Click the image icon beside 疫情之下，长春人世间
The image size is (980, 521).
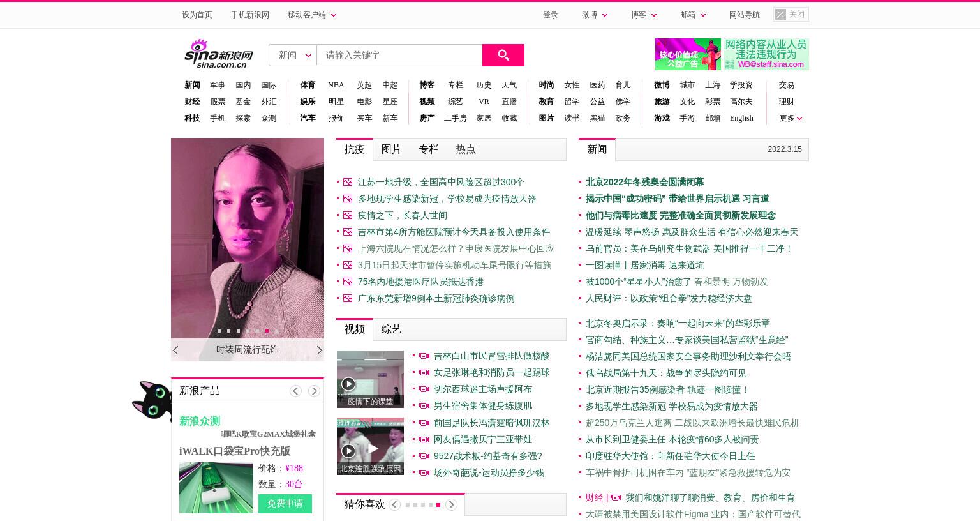coord(348,215)
